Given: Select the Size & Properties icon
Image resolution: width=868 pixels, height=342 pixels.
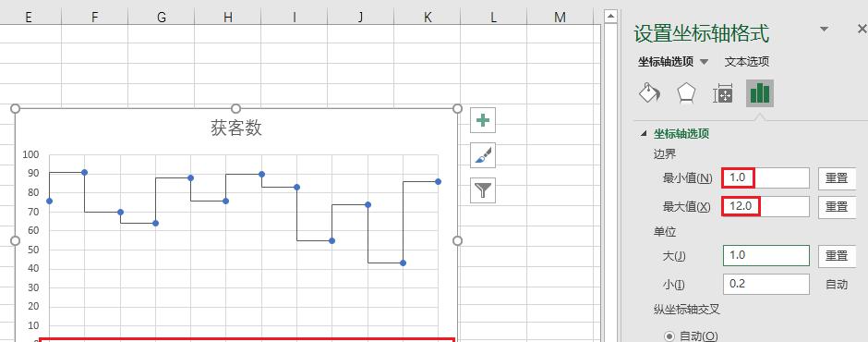Looking at the screenshot, I should 723,93.
